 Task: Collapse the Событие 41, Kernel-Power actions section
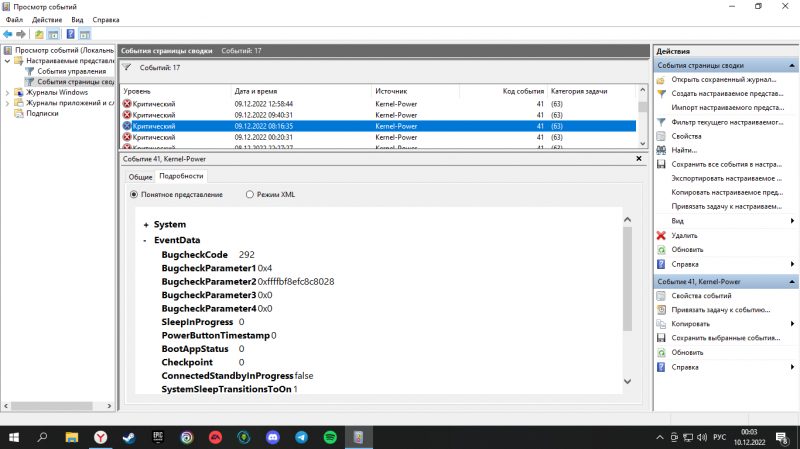pyautogui.click(x=791, y=282)
